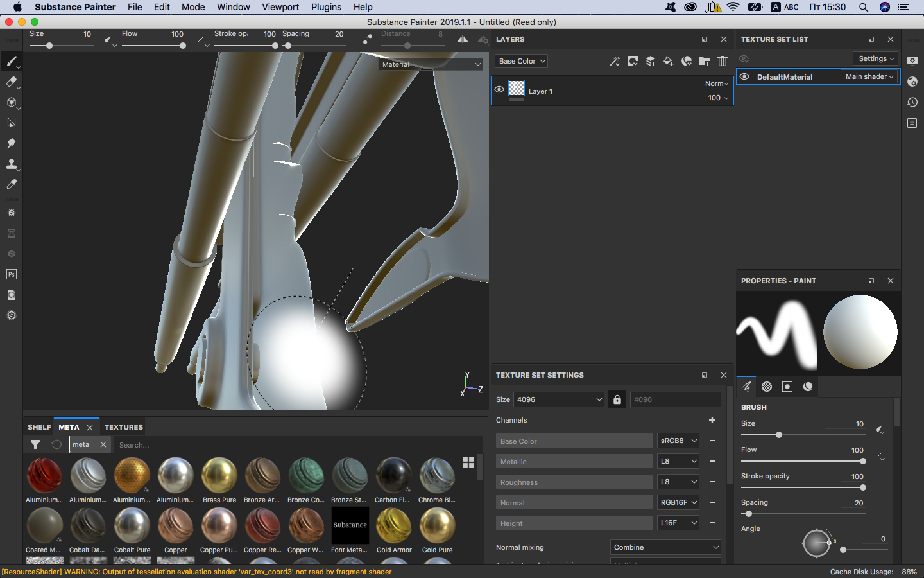Select the Eraser tool in left toolbar
Viewport: 924px width, 578px height.
[11, 82]
